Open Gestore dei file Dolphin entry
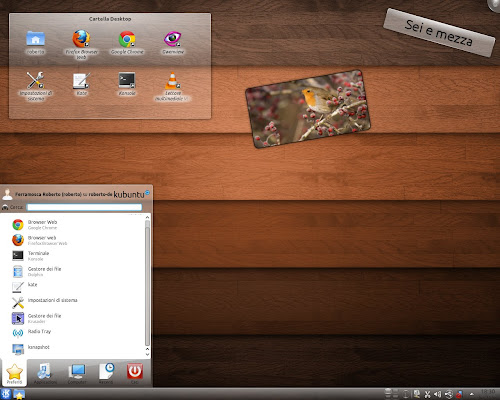Image resolution: width=500 pixels, height=400 pixels. coord(75,272)
